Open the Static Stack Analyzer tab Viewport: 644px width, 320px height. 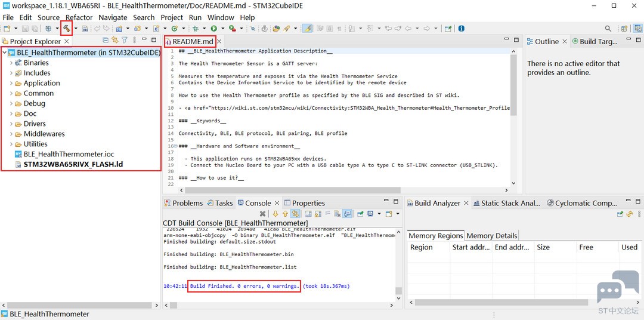pyautogui.click(x=507, y=203)
